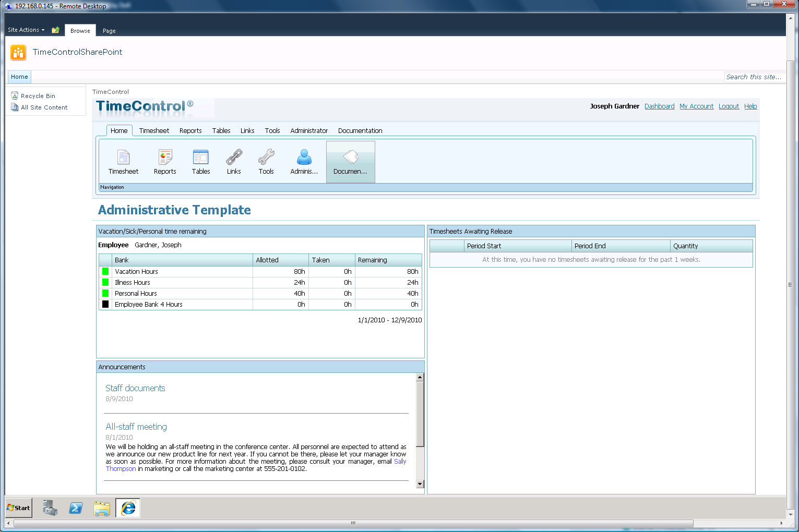Click the Period Start column header

[x=518, y=246]
